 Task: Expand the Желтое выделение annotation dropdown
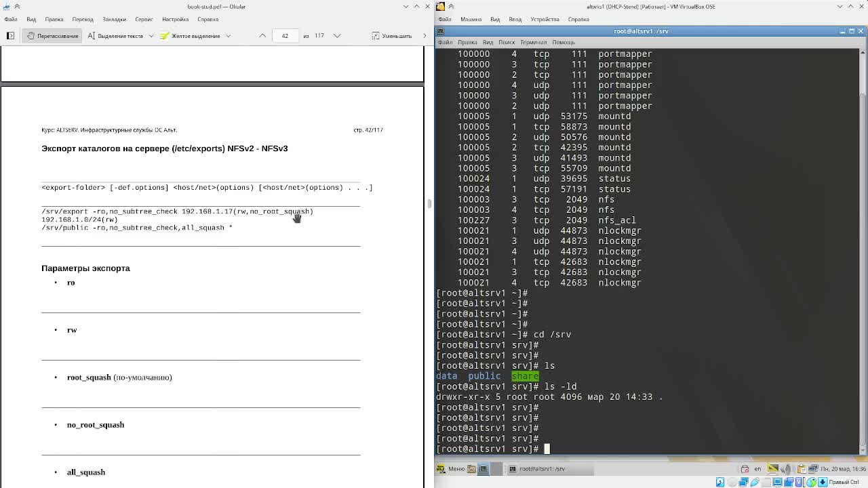[x=228, y=35]
